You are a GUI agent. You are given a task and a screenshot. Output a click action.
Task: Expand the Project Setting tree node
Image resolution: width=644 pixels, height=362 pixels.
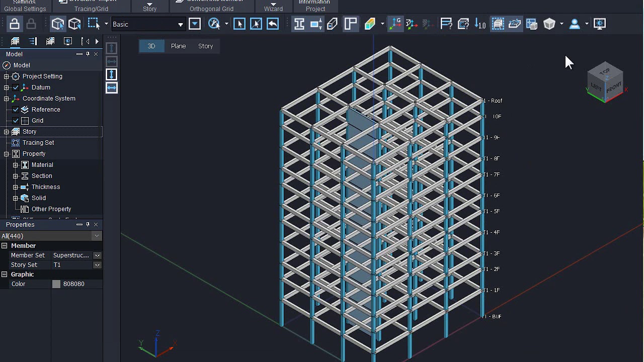click(x=7, y=76)
